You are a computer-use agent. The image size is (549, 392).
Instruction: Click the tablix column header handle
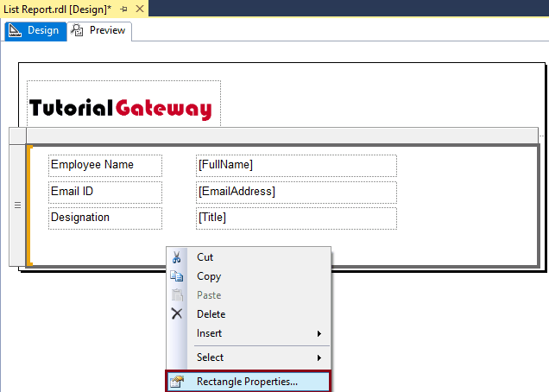(282, 136)
